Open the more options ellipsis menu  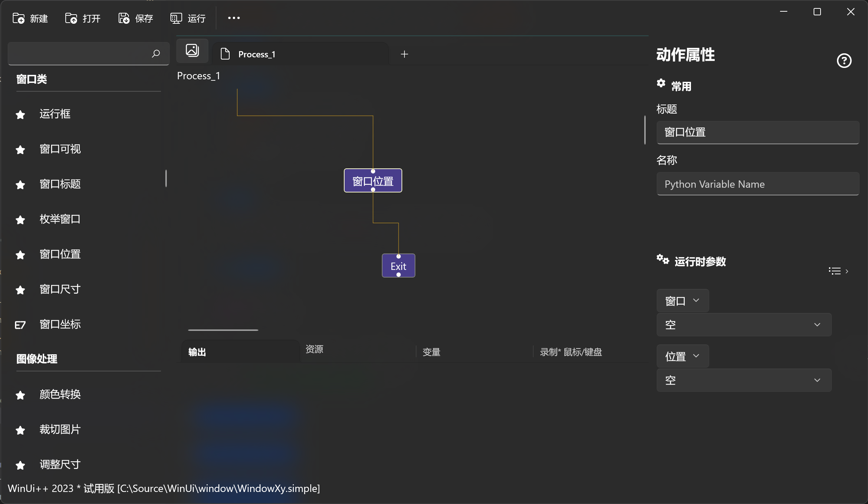234,18
